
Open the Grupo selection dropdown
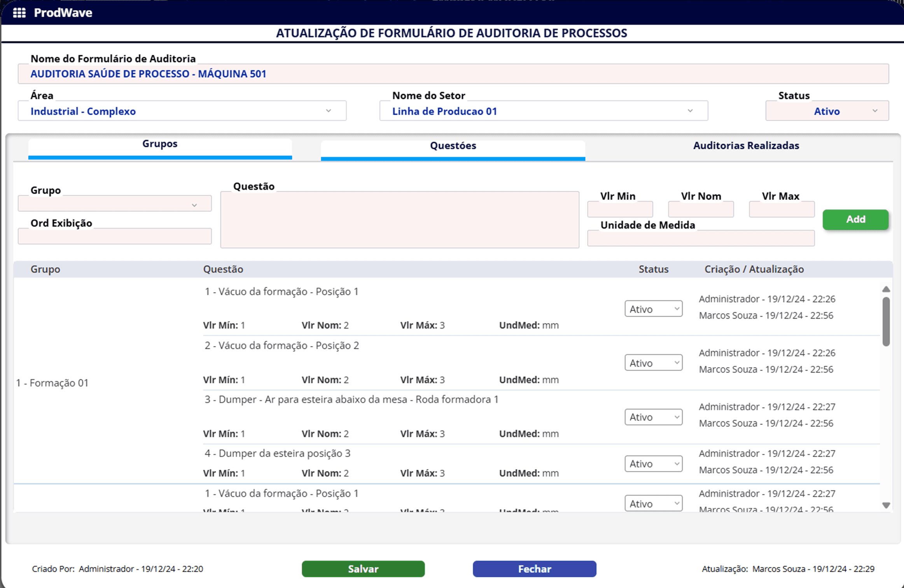coord(115,204)
